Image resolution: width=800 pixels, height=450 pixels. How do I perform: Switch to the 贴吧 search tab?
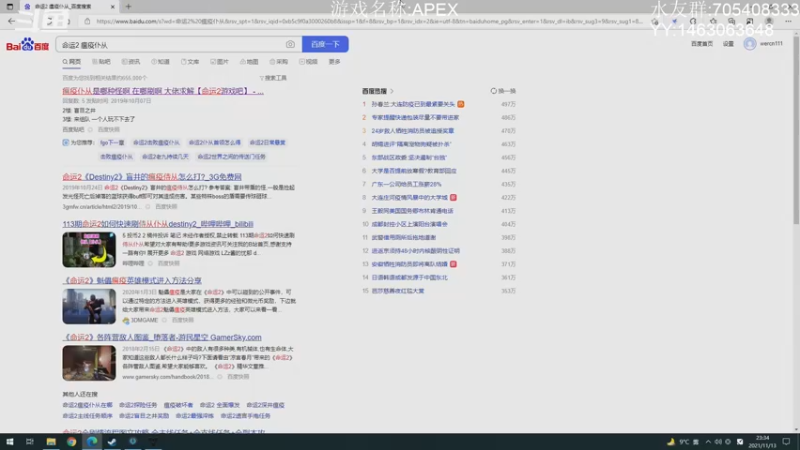point(101,62)
